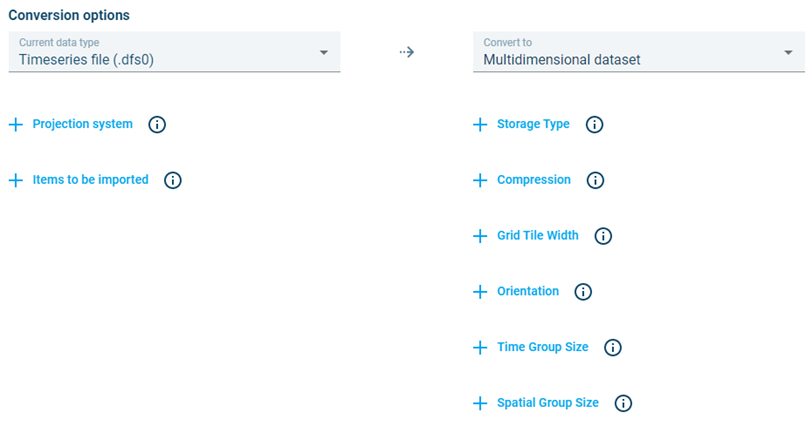This screenshot has width=812, height=426.
Task: Open the Current data type dropdown
Action: [x=174, y=52]
